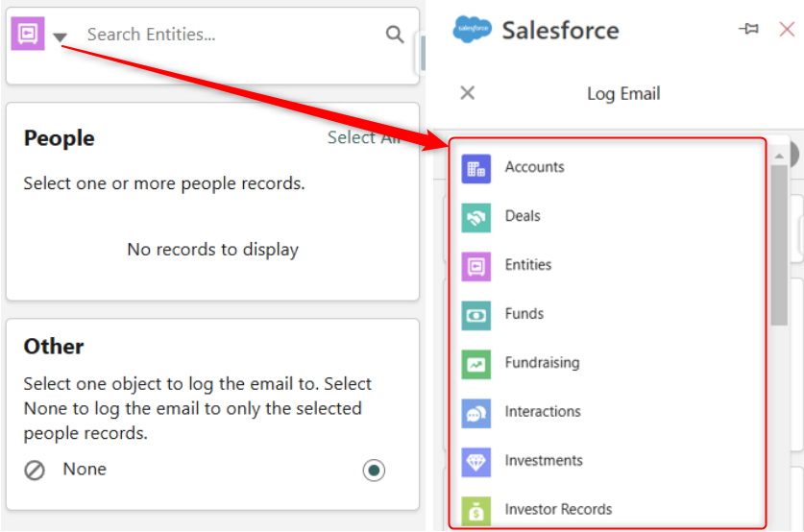
Task: Click the purple Entities icon in list
Action: [475, 266]
